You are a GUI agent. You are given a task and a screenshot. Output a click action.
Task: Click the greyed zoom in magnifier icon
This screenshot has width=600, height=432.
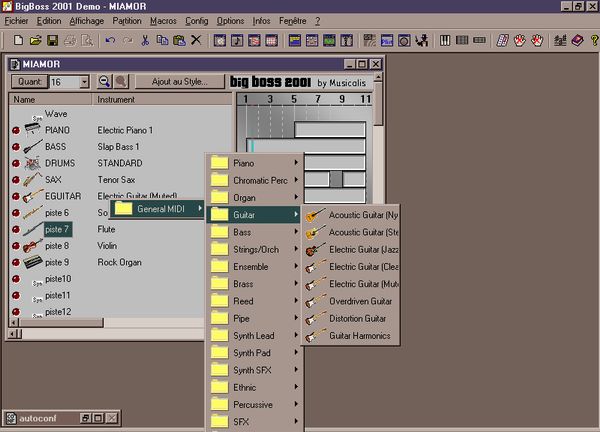click(121, 82)
